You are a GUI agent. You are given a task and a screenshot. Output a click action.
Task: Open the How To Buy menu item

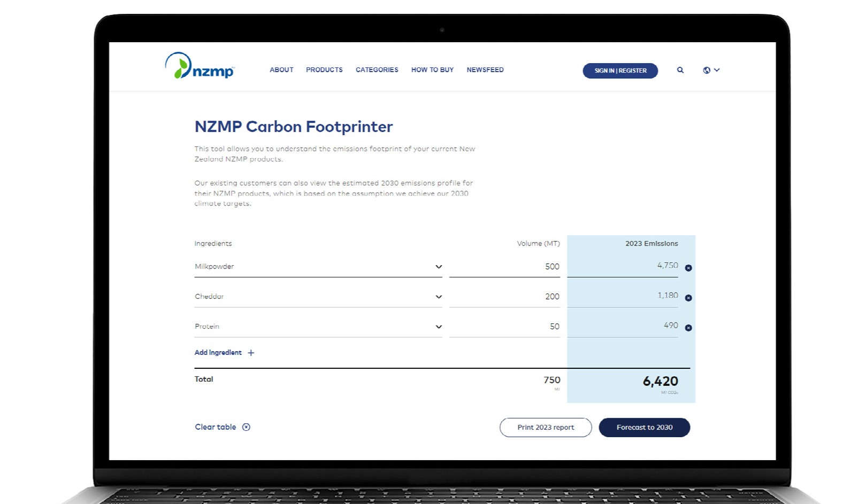[x=432, y=70]
